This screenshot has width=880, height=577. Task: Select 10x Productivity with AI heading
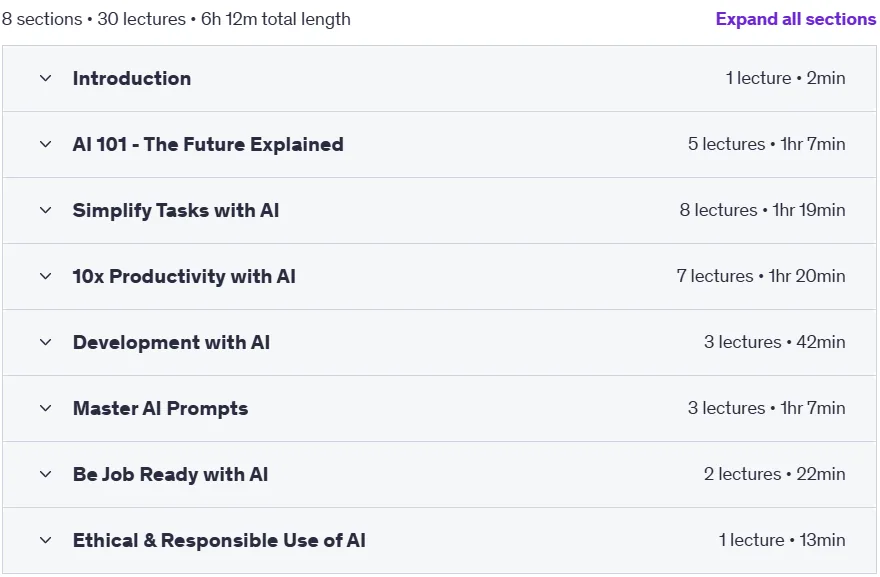(x=184, y=276)
